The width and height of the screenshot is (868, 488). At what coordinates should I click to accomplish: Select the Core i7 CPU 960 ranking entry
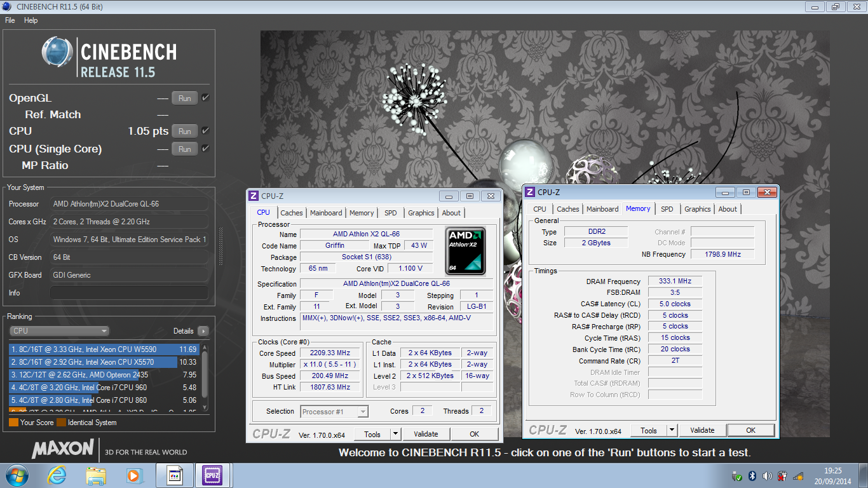pos(104,388)
